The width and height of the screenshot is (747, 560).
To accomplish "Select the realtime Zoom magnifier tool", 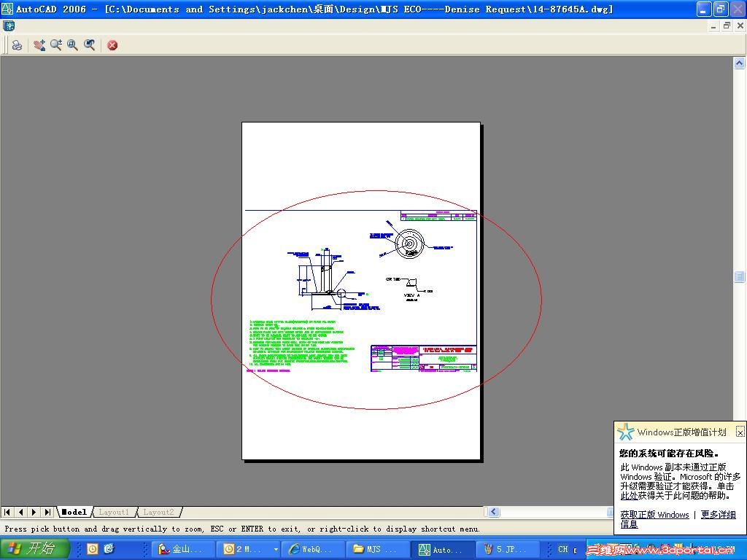I will coord(56,45).
